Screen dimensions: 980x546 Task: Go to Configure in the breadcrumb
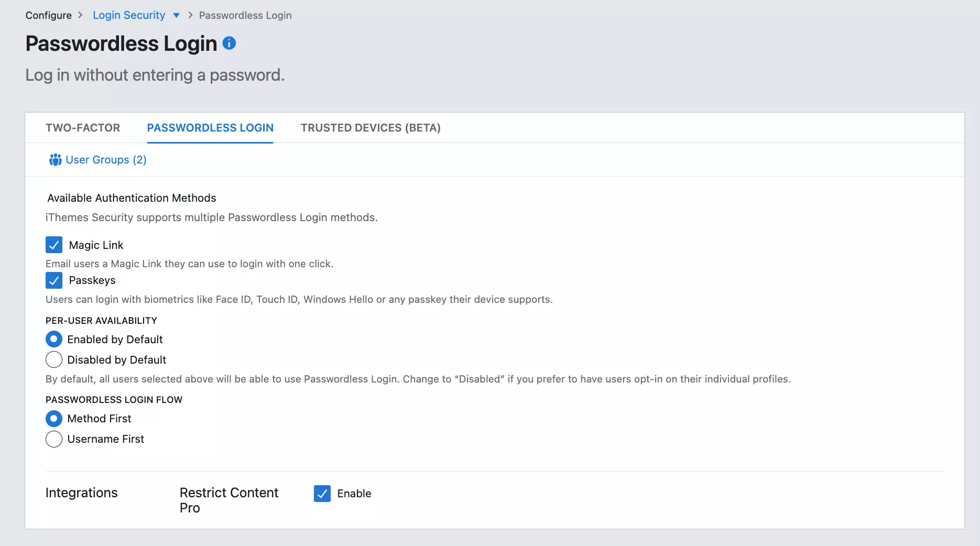(x=48, y=15)
